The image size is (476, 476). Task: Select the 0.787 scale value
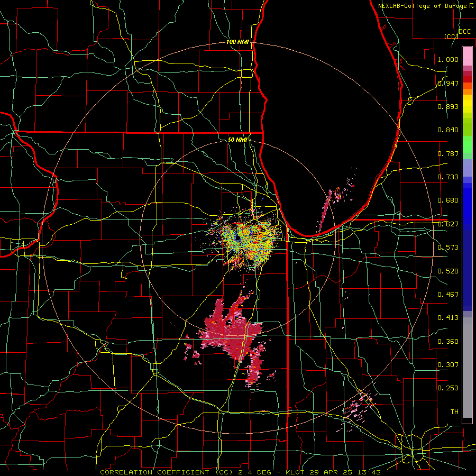point(448,153)
